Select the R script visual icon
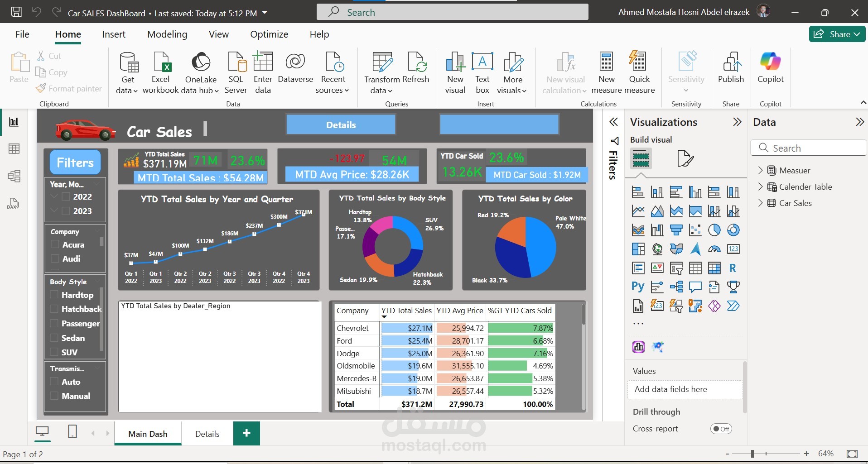868x464 pixels. click(x=733, y=268)
